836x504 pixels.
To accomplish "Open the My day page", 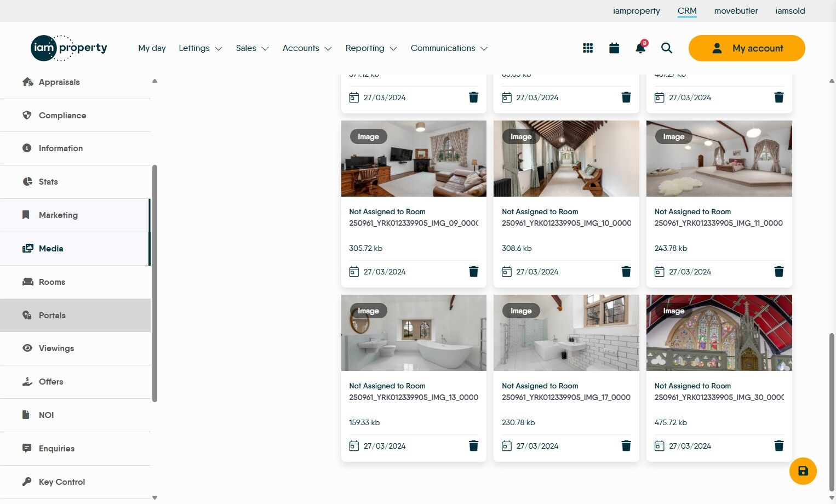I will [152, 48].
